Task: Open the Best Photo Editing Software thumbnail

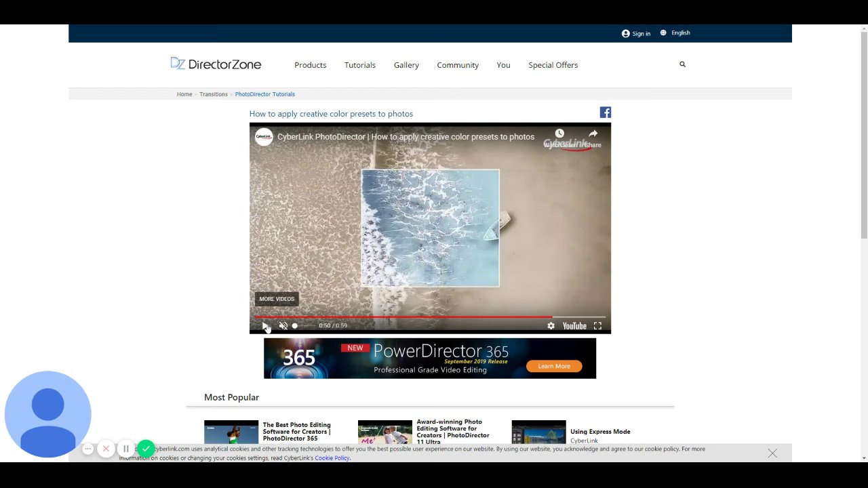Action: pyautogui.click(x=231, y=433)
